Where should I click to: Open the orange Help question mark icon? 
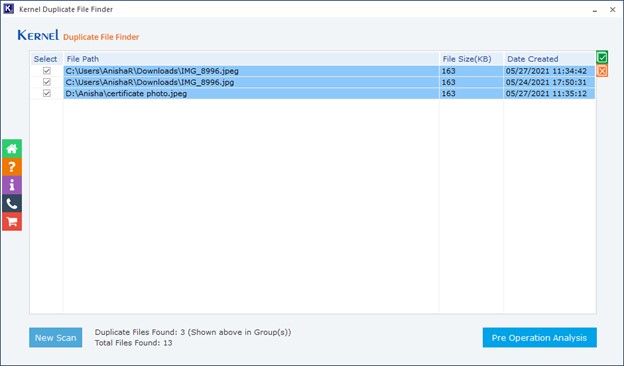pos(12,167)
